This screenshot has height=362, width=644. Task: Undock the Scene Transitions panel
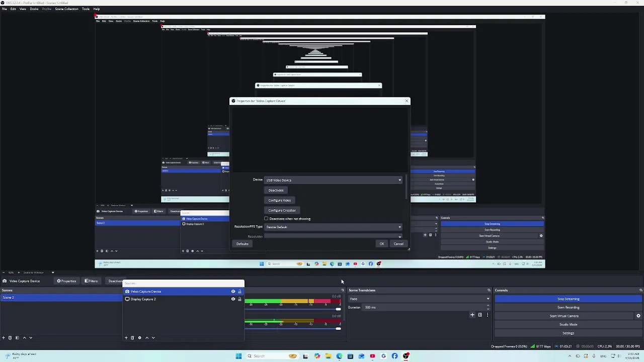489,290
